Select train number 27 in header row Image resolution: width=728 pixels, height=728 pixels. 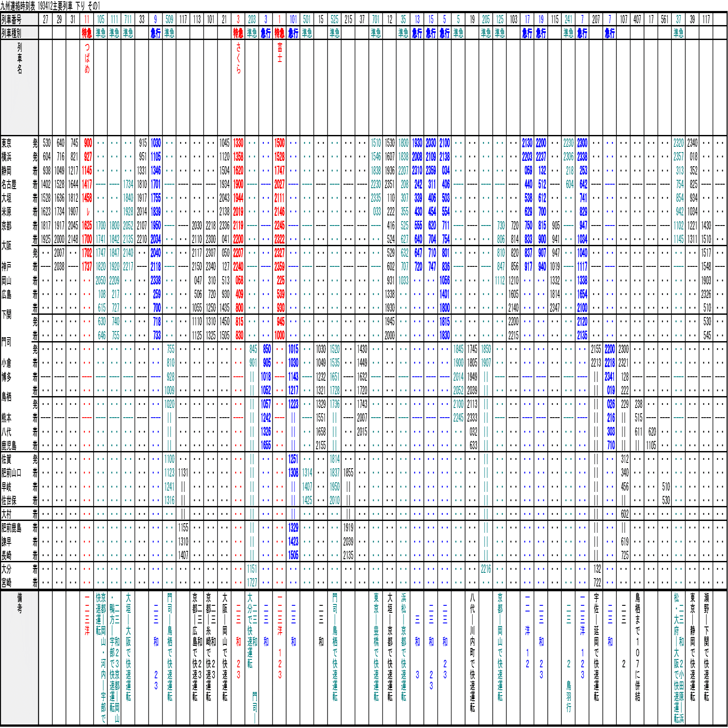(x=46, y=19)
